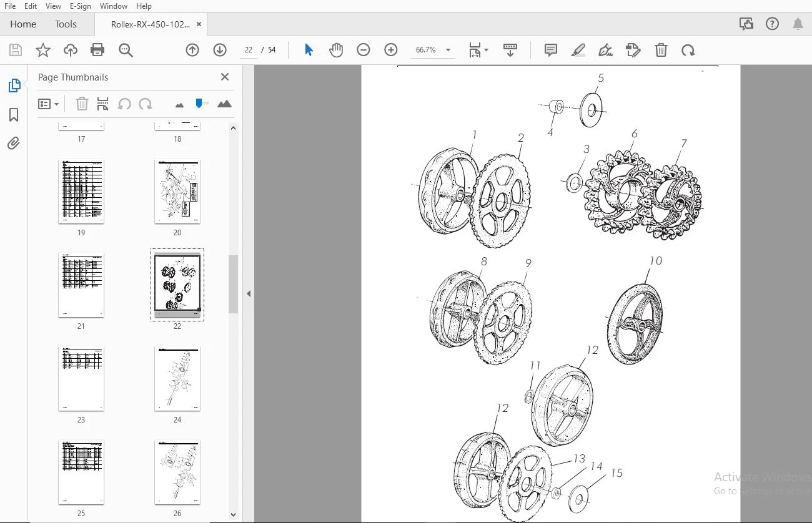The height and width of the screenshot is (523, 812).
Task: Star this file as a favorite
Action: click(43, 51)
